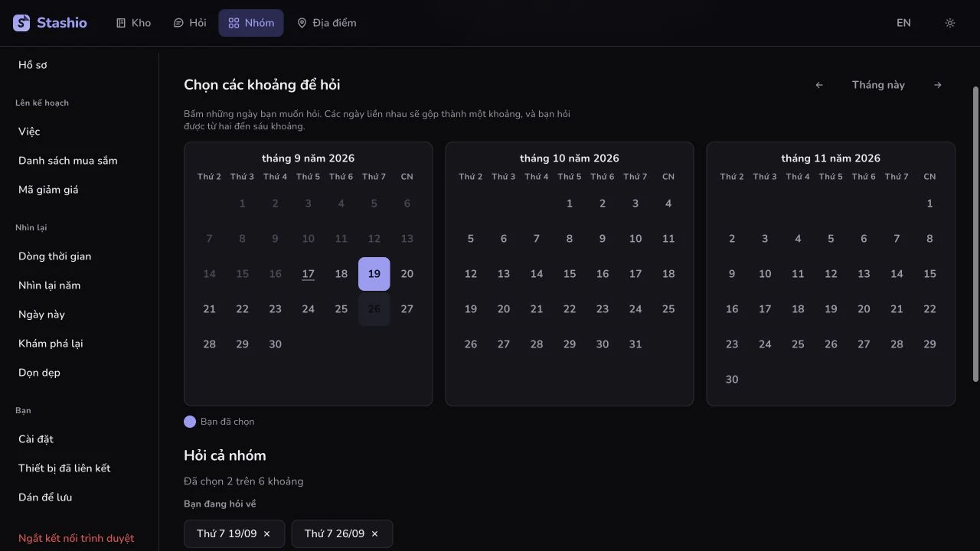Go to next months with right arrow
This screenshot has width=980, height=551.
click(938, 85)
